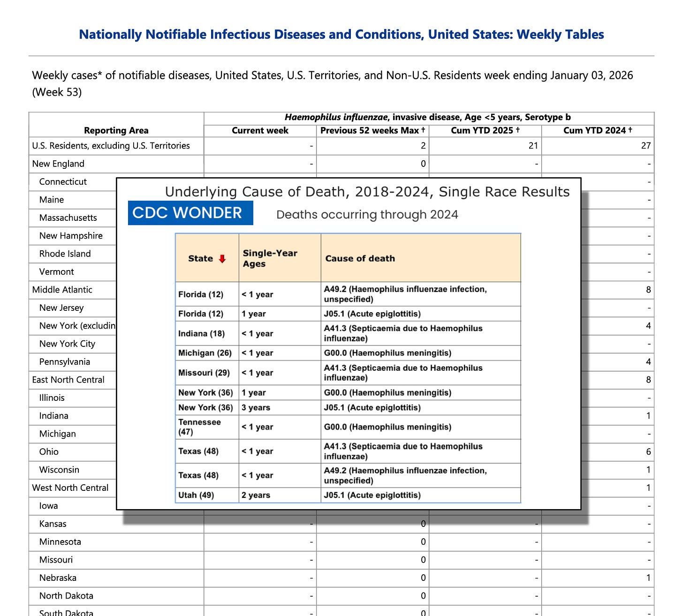This screenshot has width=683, height=616.
Task: Select 'Cum YTD 2025' column header
Action: 485,130
